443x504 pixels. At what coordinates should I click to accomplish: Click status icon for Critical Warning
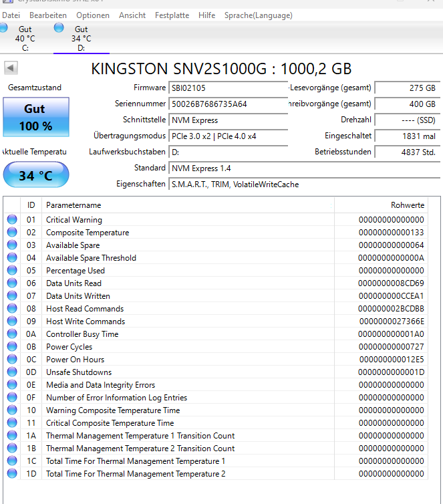pos(12,219)
